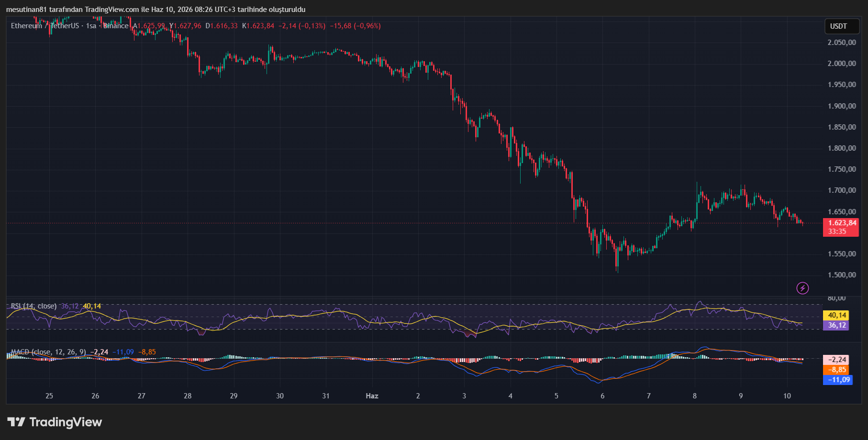Click the yellow RSI value label 40,14

tap(836, 315)
